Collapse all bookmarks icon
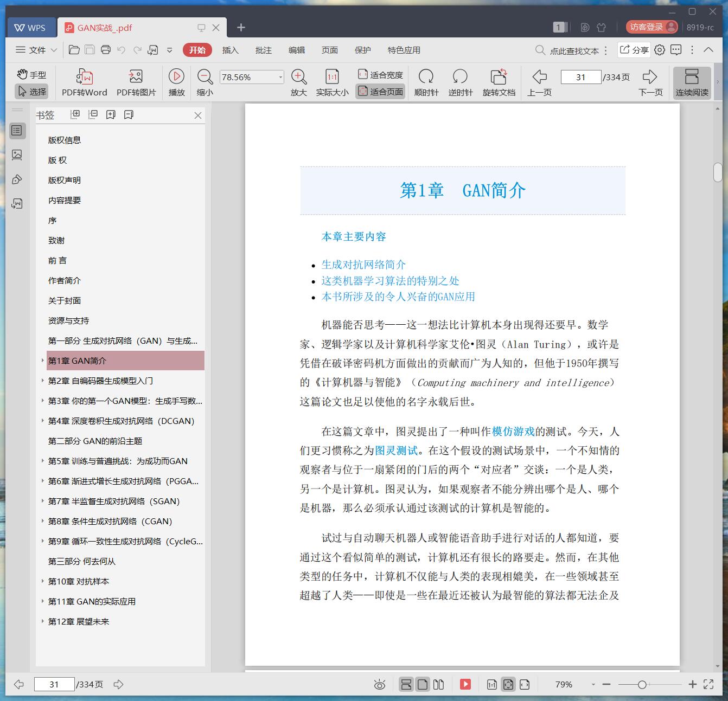The image size is (728, 701). (x=93, y=114)
